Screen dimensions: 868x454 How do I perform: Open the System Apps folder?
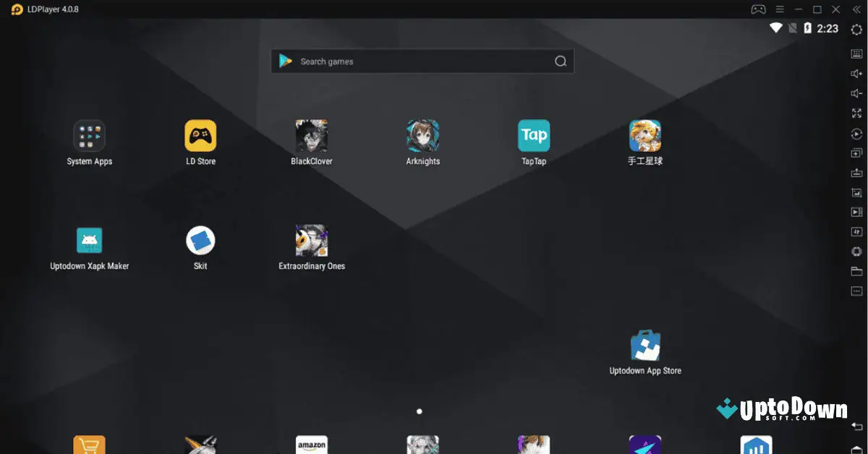88,137
